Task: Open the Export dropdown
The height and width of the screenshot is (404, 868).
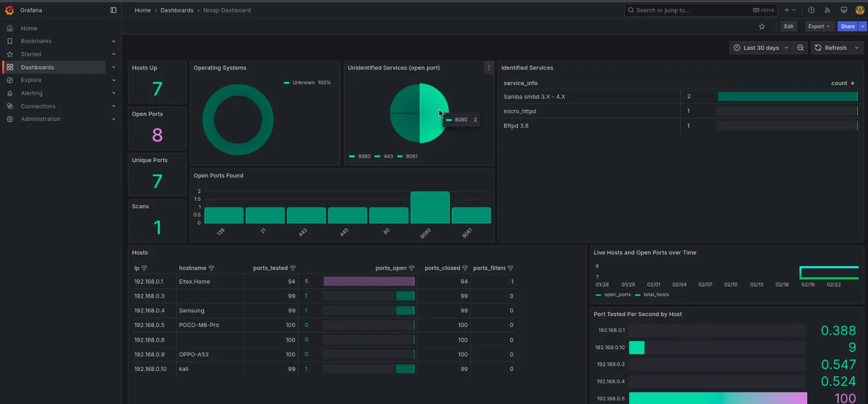Action: [x=819, y=27]
